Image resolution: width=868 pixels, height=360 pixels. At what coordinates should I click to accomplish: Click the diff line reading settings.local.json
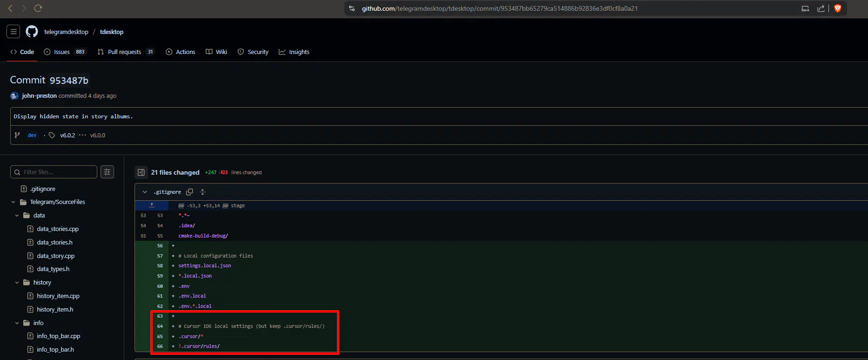(204, 265)
